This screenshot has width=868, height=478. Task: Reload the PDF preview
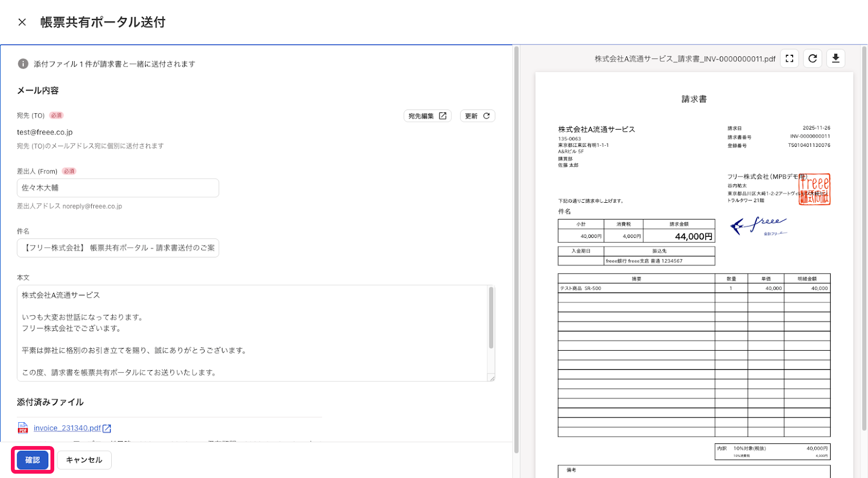click(813, 59)
